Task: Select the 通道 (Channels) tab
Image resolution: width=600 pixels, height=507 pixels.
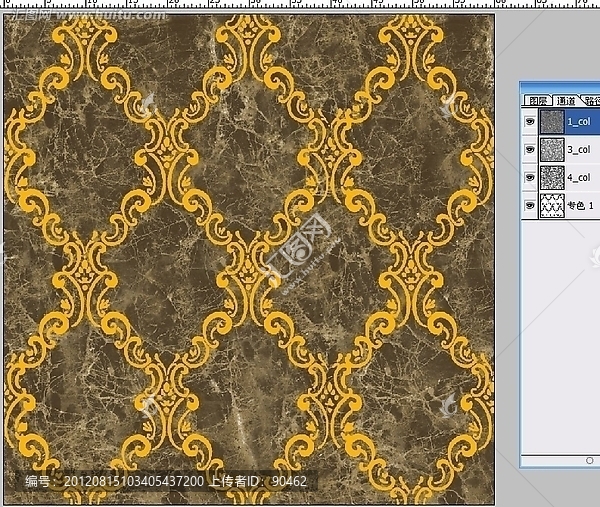Action: (x=566, y=101)
